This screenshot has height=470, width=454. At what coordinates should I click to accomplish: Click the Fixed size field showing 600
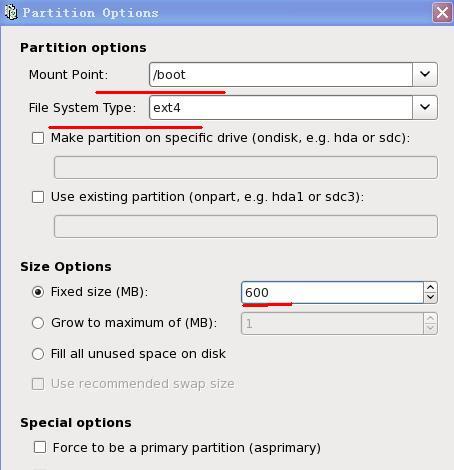click(332, 292)
